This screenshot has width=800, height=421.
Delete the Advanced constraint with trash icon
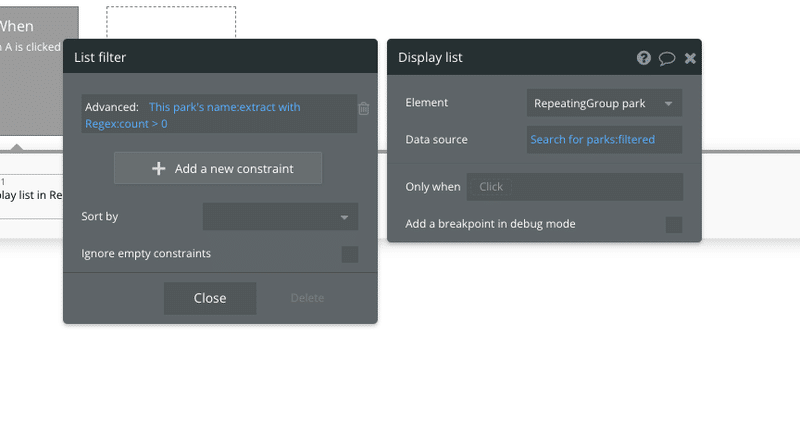pyautogui.click(x=364, y=108)
